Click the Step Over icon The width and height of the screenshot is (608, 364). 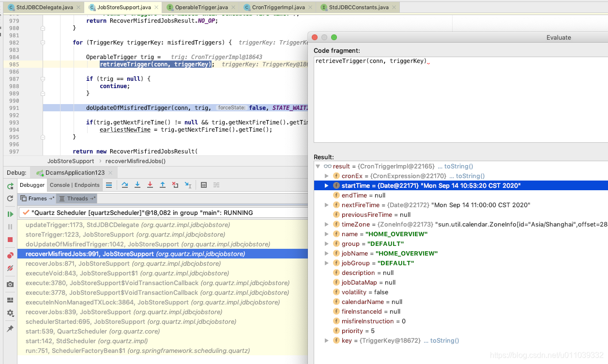coord(125,185)
